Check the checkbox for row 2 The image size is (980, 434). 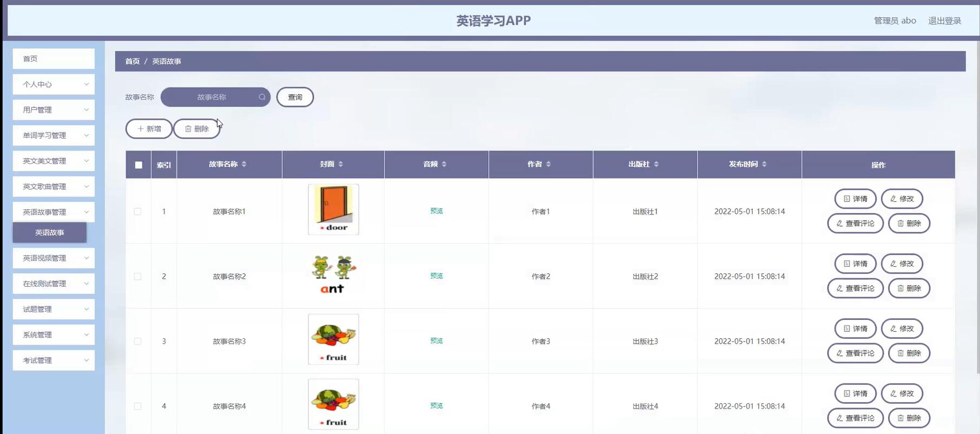point(137,277)
